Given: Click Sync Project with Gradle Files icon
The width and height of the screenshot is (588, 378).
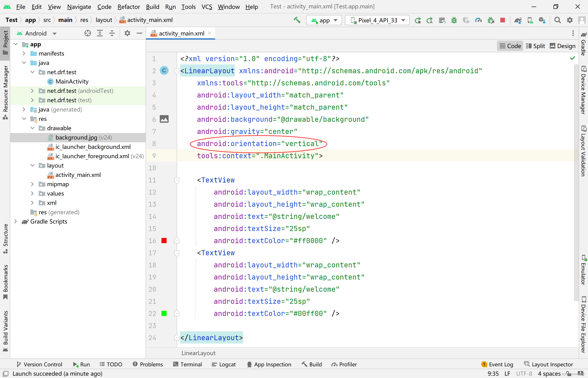Looking at the screenshot, I should [x=518, y=20].
